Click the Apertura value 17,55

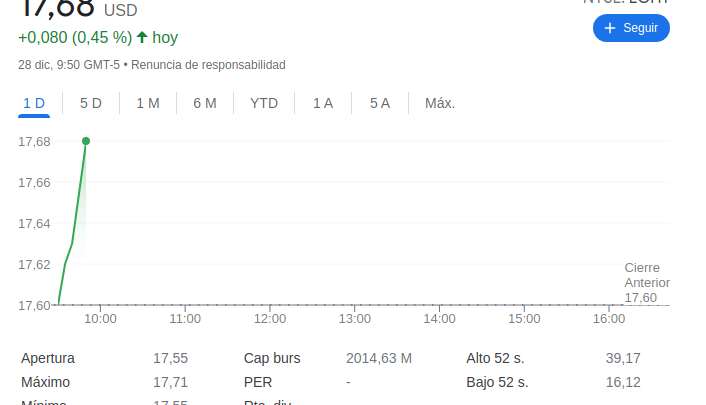click(x=170, y=358)
